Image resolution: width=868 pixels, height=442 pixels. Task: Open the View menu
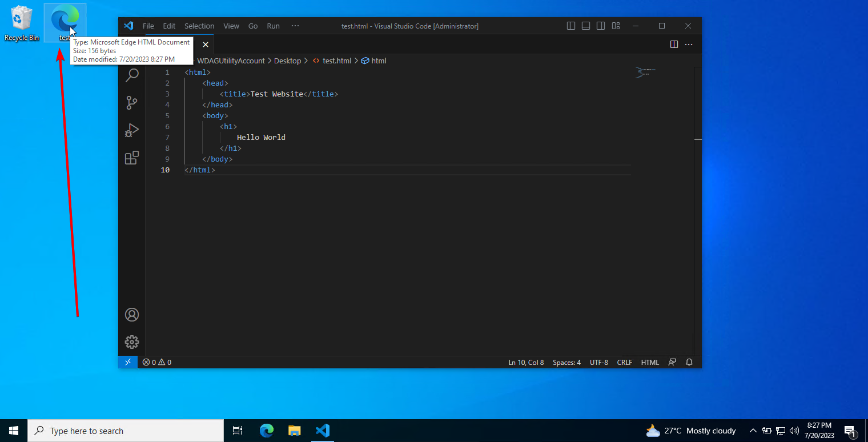pyautogui.click(x=231, y=26)
